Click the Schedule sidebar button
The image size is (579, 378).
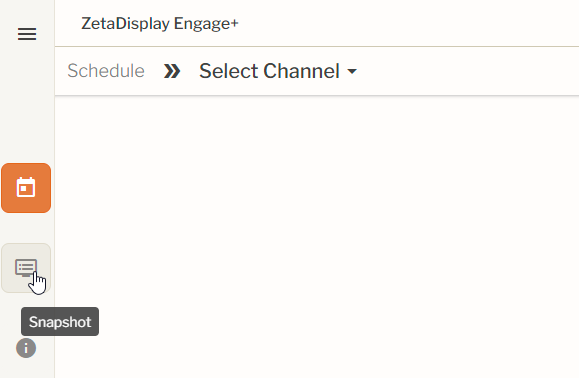[x=26, y=188]
